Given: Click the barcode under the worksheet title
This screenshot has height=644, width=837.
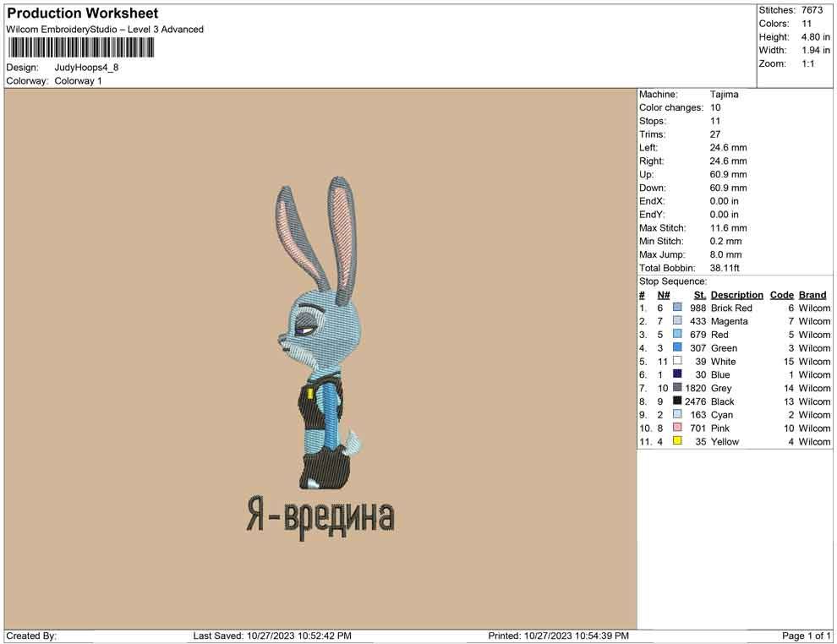Looking at the screenshot, I should [x=81, y=48].
